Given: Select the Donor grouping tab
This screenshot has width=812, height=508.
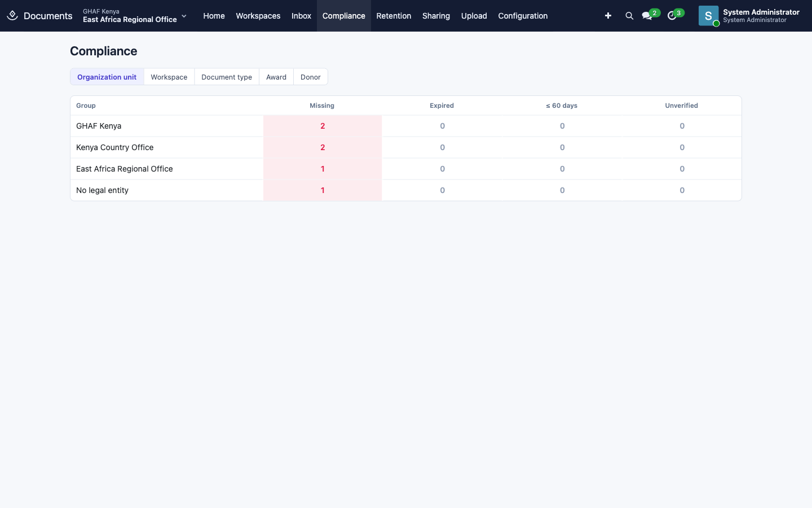Looking at the screenshot, I should coord(310,77).
